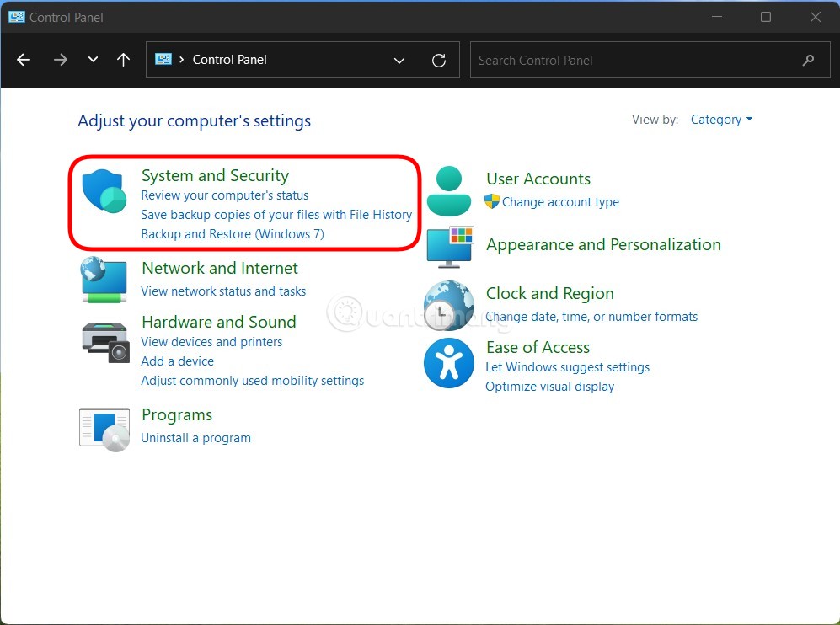840x625 pixels.
Task: Open the Ease of Access icon
Action: [449, 363]
